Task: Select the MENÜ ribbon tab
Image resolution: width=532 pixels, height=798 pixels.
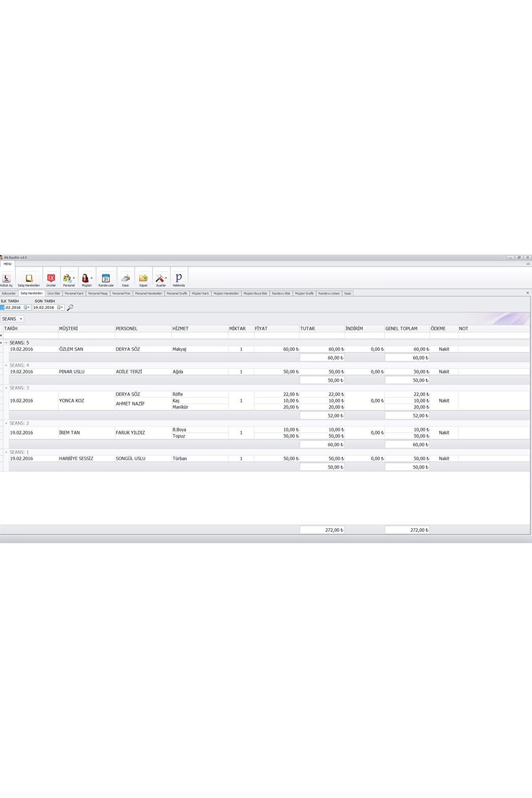Action: (x=7, y=264)
